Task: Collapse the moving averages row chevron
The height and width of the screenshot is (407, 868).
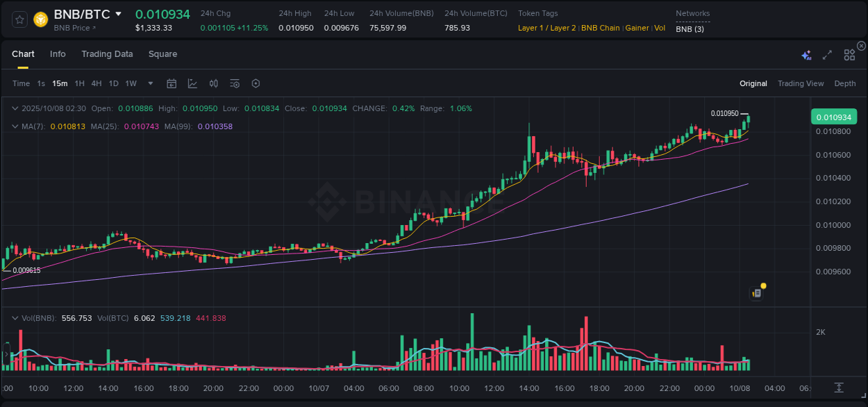Action: click(x=15, y=126)
